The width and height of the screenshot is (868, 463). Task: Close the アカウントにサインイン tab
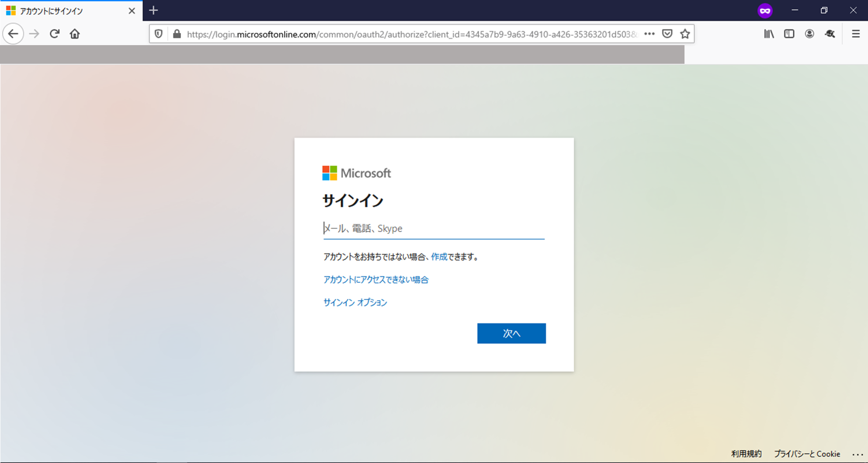tap(132, 11)
